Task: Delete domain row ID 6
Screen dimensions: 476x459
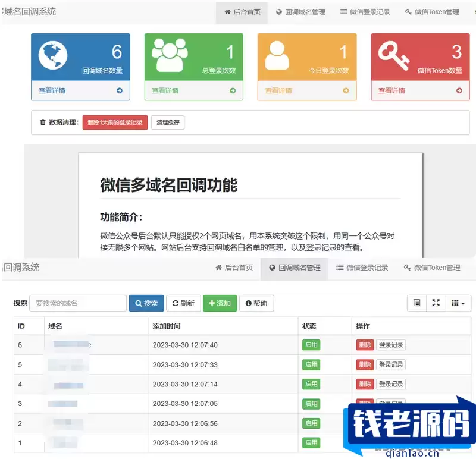Action: [x=365, y=345]
